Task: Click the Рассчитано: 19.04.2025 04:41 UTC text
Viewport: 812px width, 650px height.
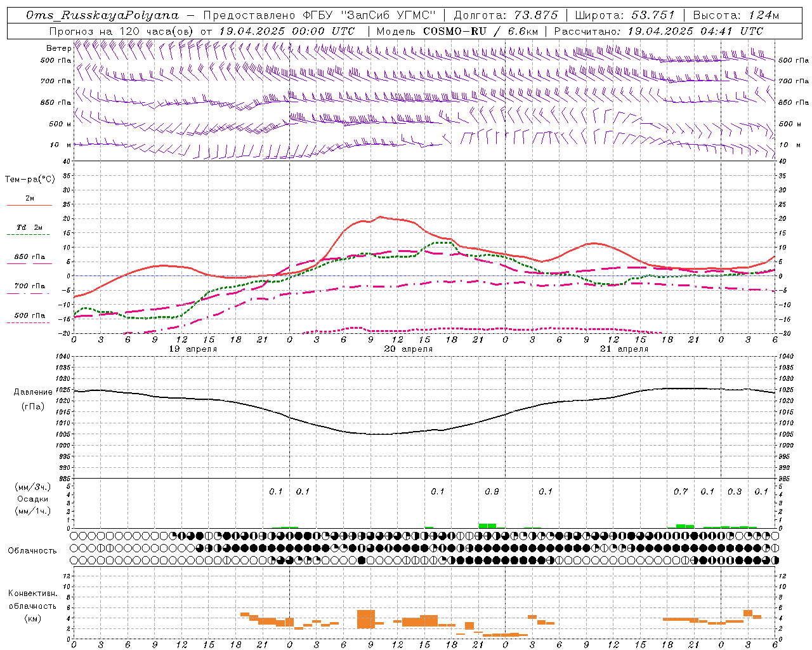Action: pyautogui.click(x=658, y=31)
